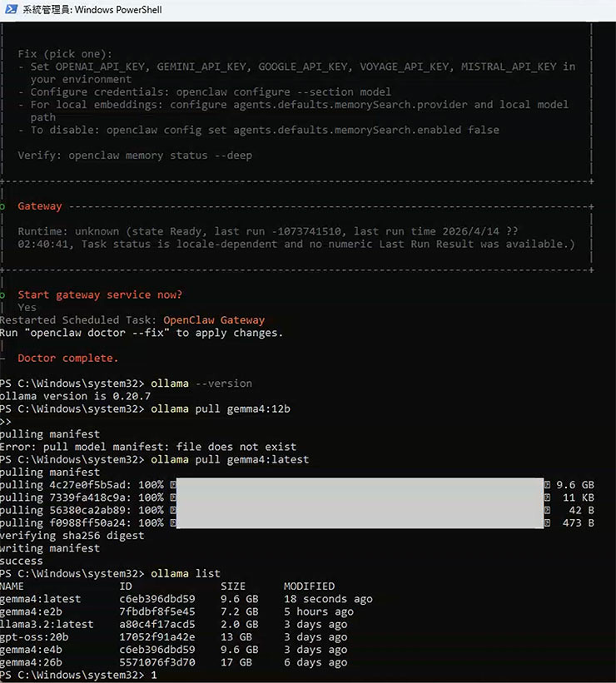Click the 'MODIFIED' column header

tap(309, 586)
